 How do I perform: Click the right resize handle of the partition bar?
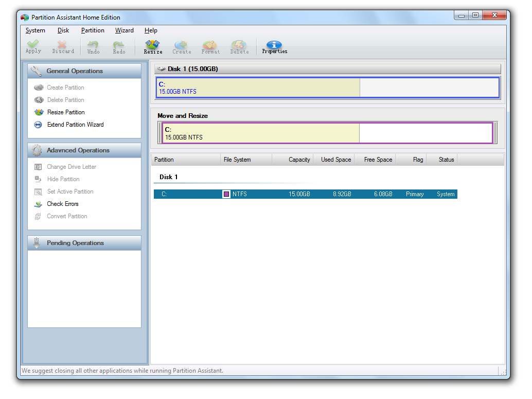(x=495, y=133)
